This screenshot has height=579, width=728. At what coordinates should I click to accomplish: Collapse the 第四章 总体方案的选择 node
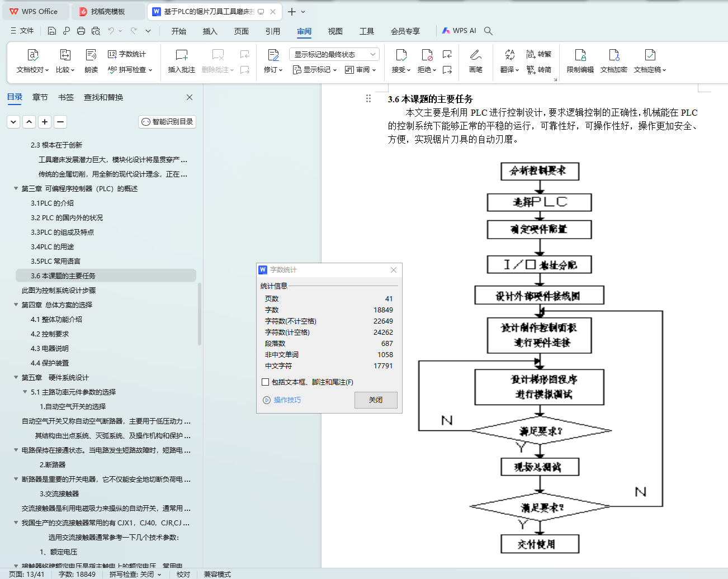16,305
